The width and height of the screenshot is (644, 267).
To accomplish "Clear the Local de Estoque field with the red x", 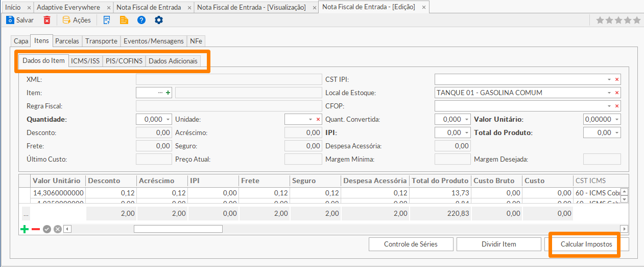I will 617,93.
